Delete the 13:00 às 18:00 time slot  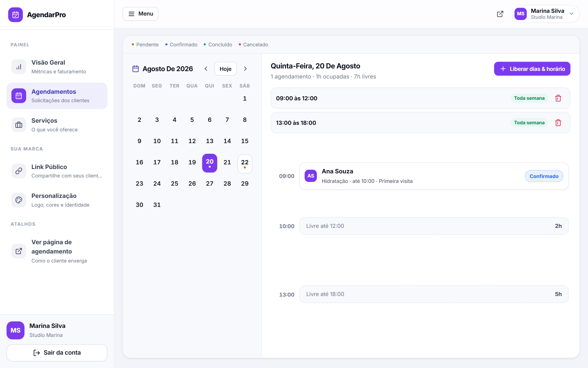click(x=558, y=123)
